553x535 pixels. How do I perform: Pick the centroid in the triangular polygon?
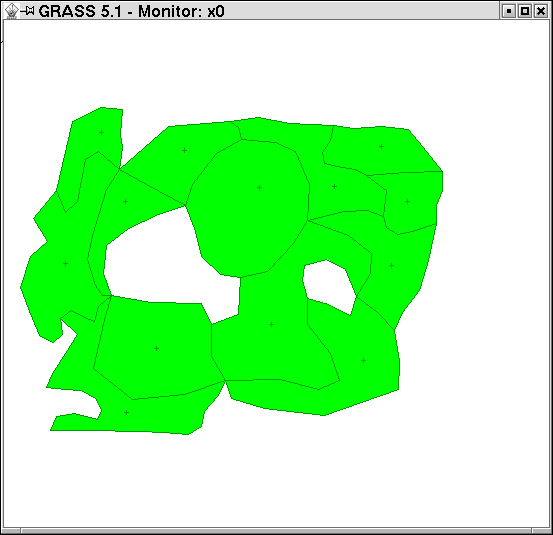click(126, 201)
